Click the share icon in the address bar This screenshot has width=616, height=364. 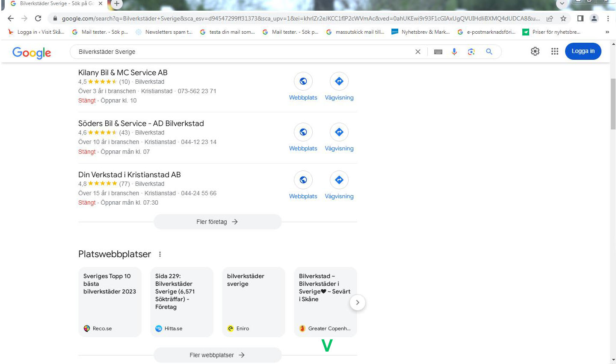(x=550, y=18)
